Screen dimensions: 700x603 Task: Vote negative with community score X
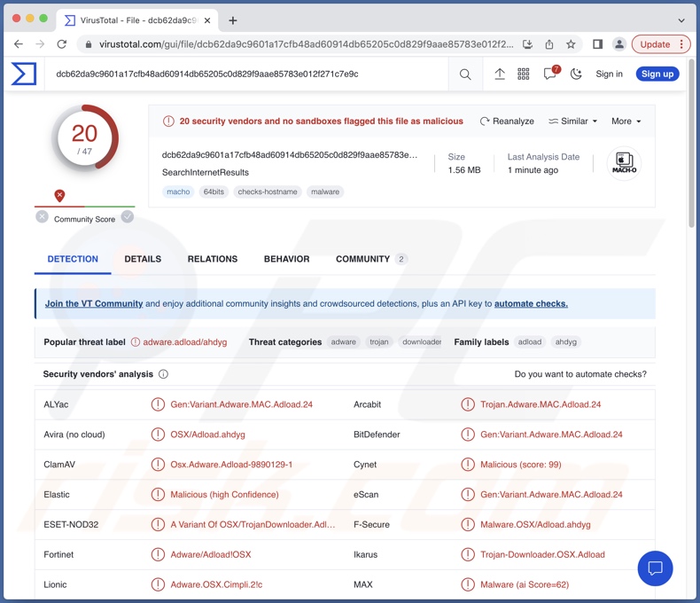[42, 217]
